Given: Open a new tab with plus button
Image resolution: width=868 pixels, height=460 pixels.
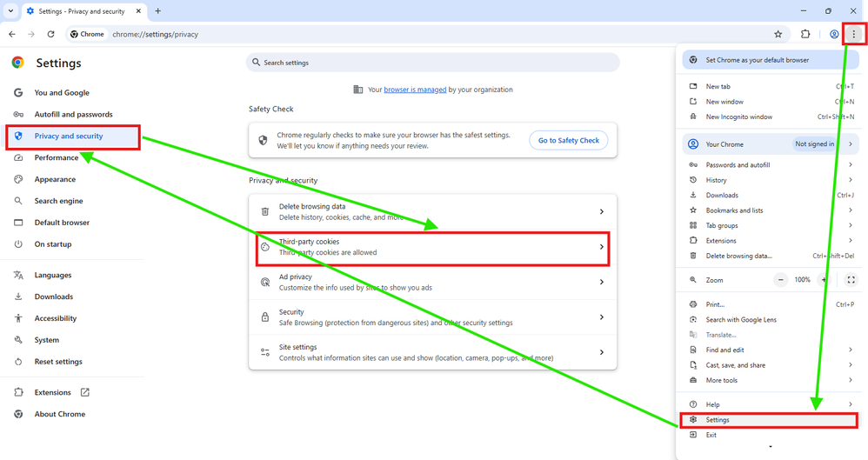Looking at the screenshot, I should 157,11.
